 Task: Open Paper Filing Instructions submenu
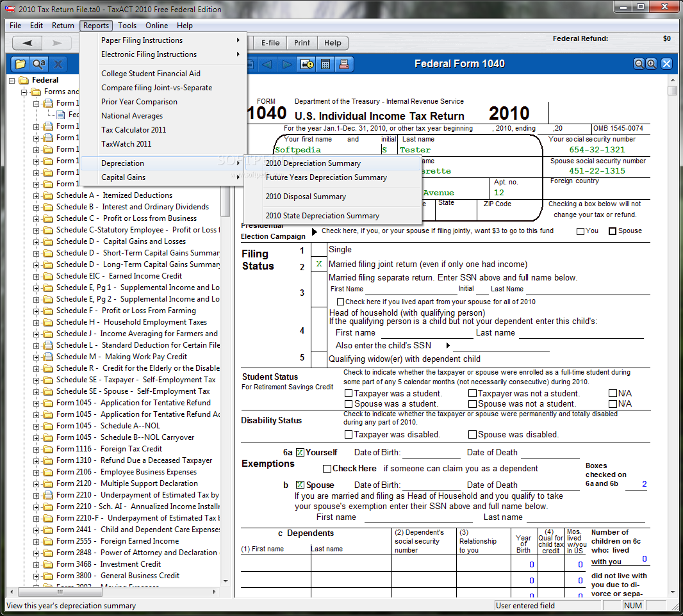tap(162, 40)
